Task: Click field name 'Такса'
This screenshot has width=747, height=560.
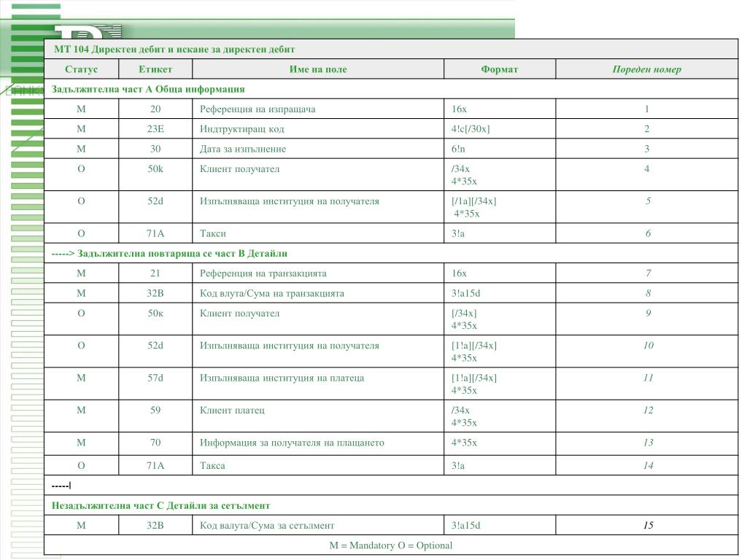Action: [212, 466]
